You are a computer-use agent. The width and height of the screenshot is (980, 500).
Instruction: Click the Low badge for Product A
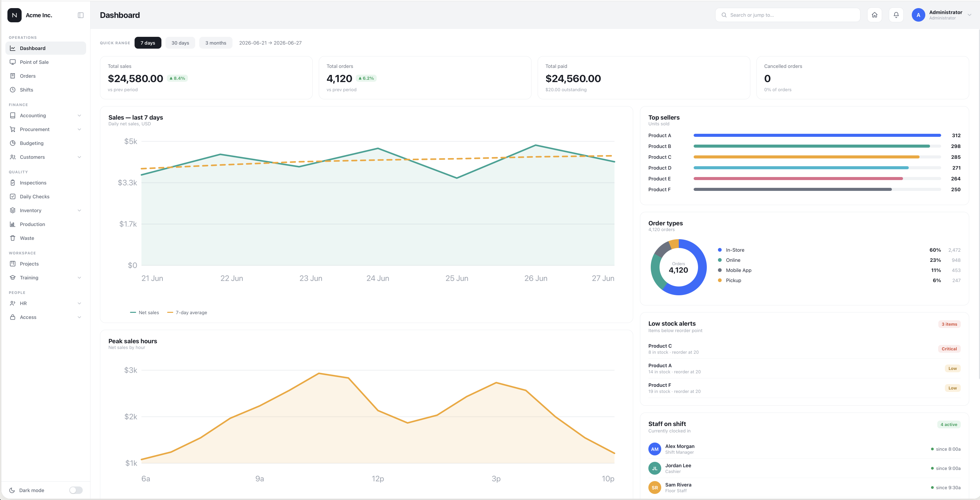tap(953, 369)
